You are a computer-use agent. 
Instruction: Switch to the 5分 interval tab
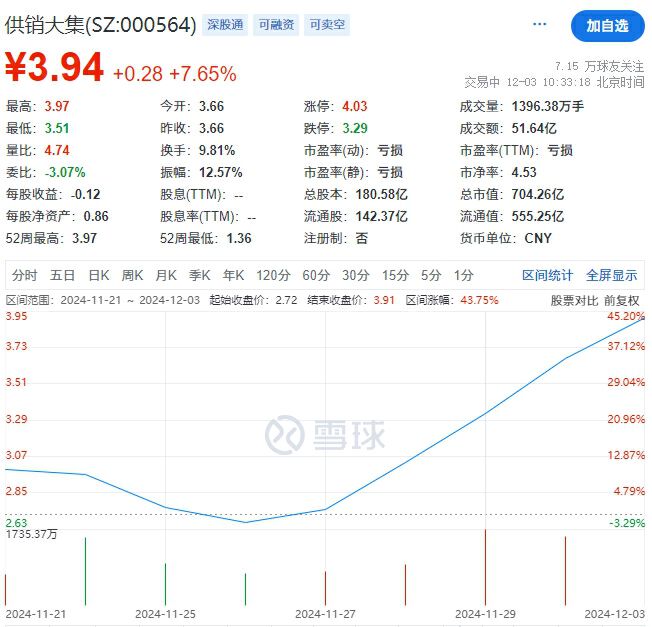click(x=431, y=275)
